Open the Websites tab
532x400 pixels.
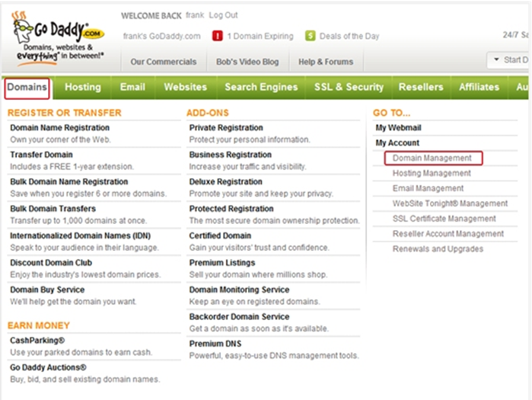[x=186, y=88]
